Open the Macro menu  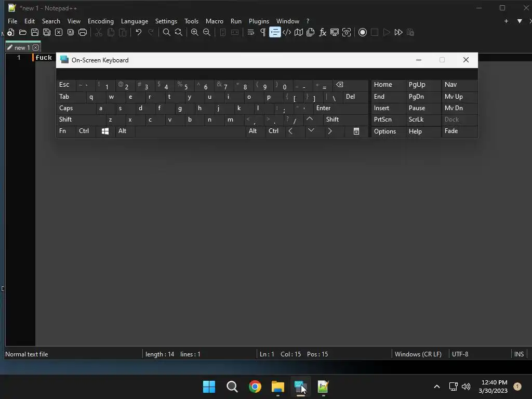(215, 21)
